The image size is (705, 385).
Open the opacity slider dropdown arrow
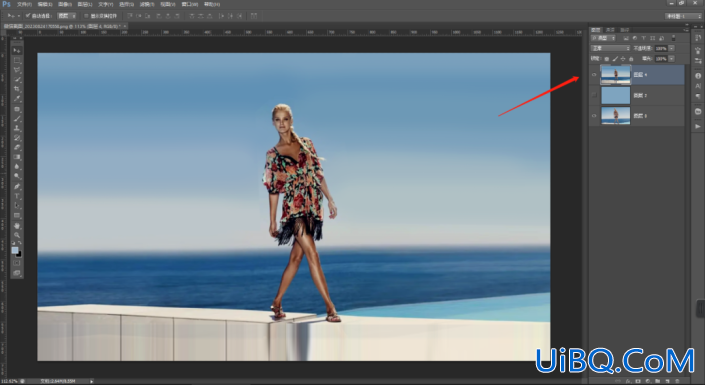(x=671, y=48)
